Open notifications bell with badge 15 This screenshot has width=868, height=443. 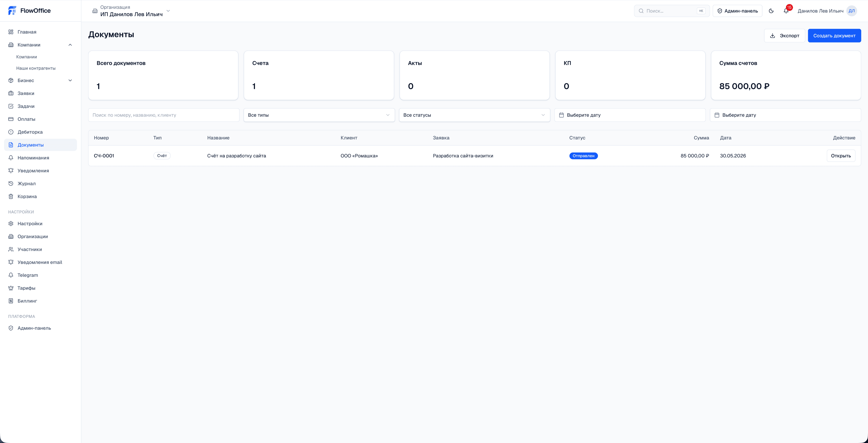tap(786, 11)
